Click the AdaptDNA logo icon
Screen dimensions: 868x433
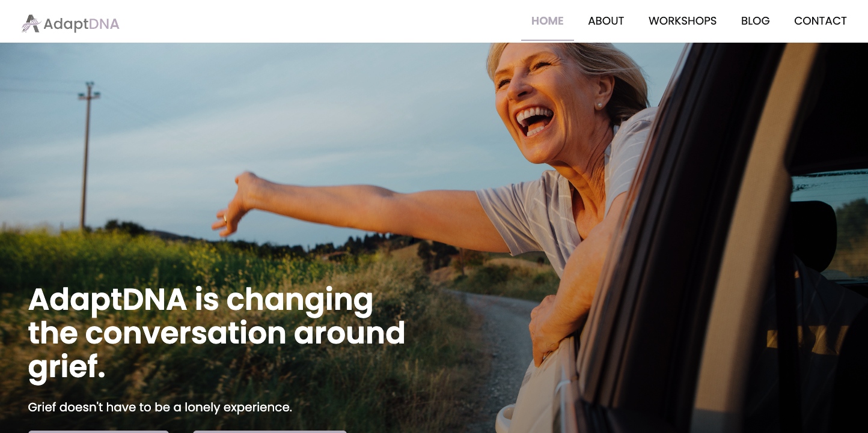[31, 23]
